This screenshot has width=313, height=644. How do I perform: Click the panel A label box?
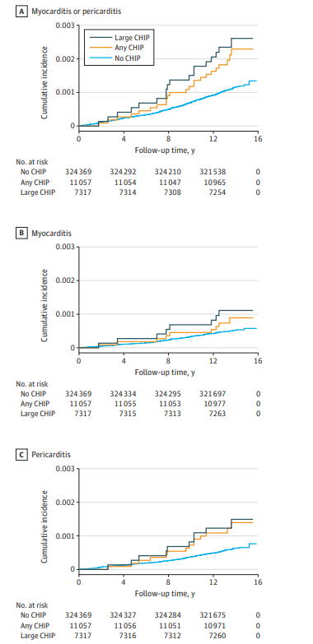point(20,12)
